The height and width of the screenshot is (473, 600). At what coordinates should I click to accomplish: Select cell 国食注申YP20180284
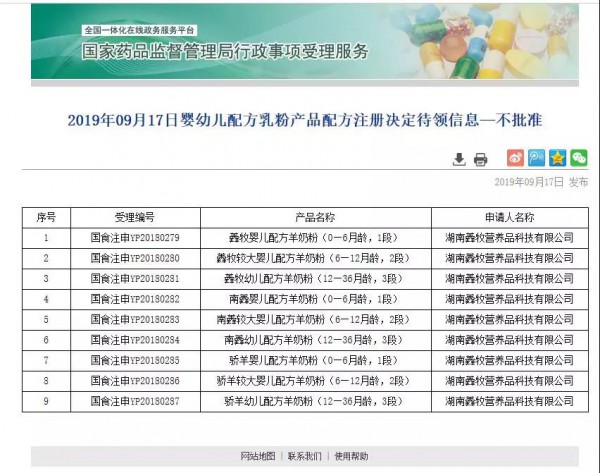click(x=135, y=340)
